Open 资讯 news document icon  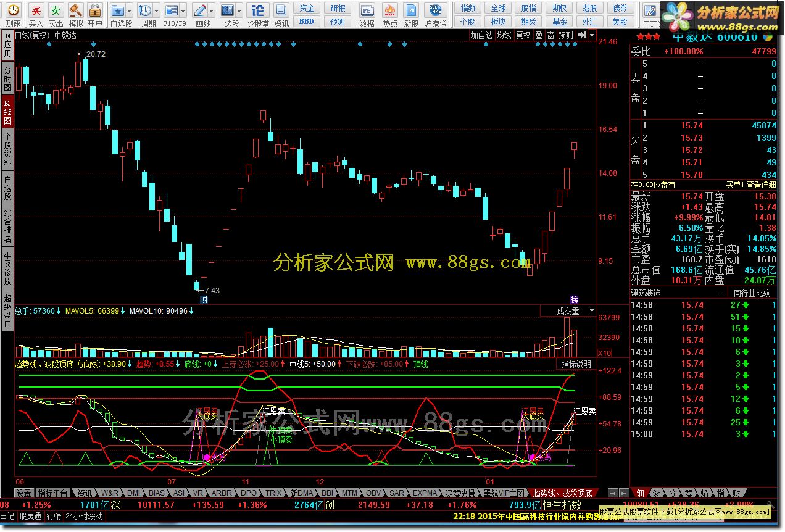coord(281,15)
